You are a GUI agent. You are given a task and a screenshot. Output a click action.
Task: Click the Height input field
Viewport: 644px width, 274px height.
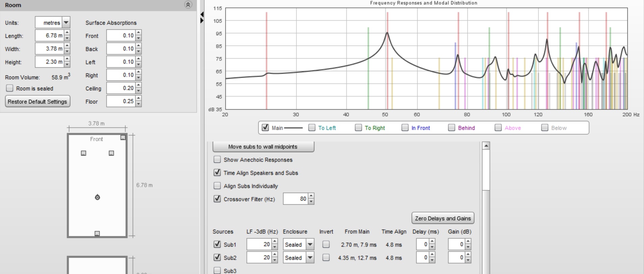click(x=50, y=62)
